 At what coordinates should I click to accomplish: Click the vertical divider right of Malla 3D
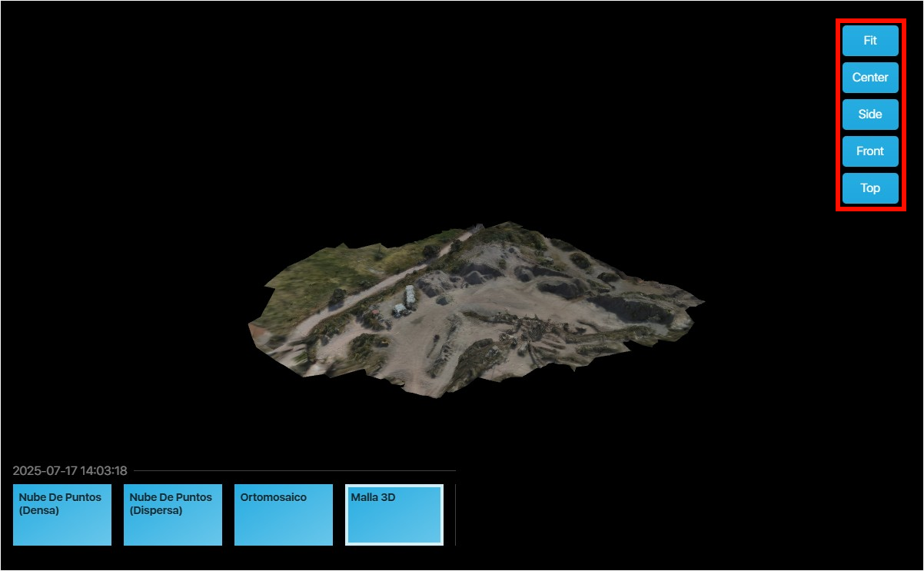[455, 515]
